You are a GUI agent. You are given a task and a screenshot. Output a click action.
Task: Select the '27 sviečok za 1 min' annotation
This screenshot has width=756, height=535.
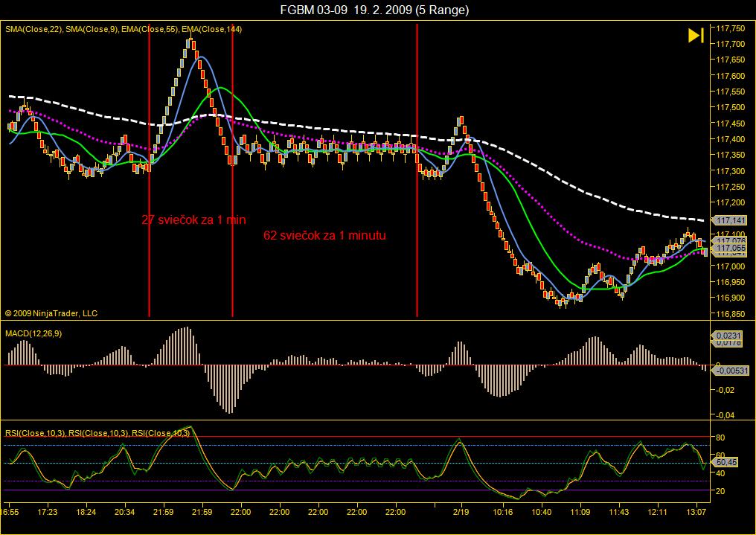click(x=193, y=220)
